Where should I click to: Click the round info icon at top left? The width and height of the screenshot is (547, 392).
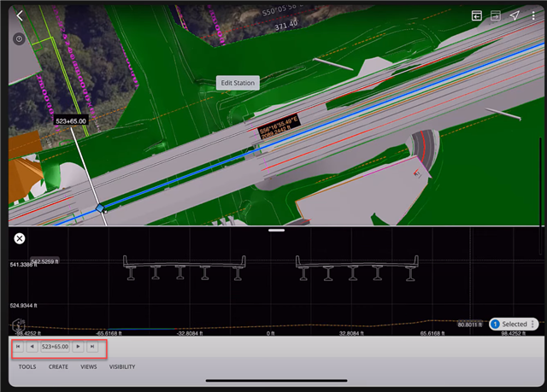pyautogui.click(x=20, y=39)
